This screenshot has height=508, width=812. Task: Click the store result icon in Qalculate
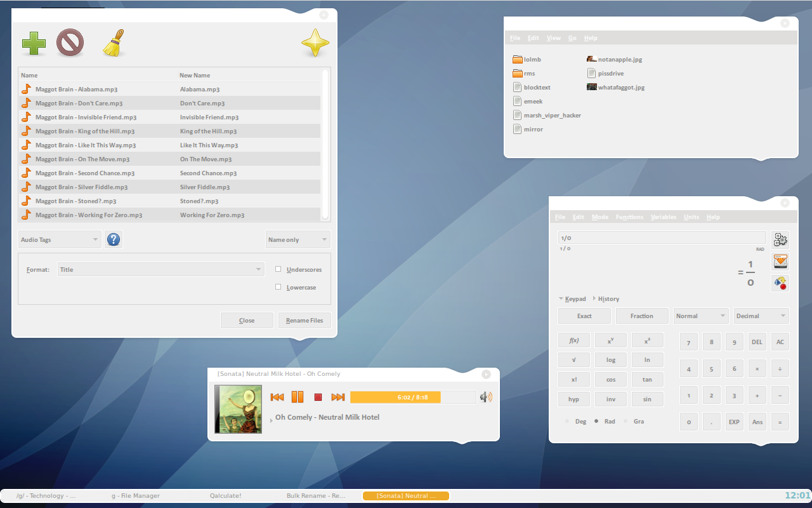tap(780, 261)
